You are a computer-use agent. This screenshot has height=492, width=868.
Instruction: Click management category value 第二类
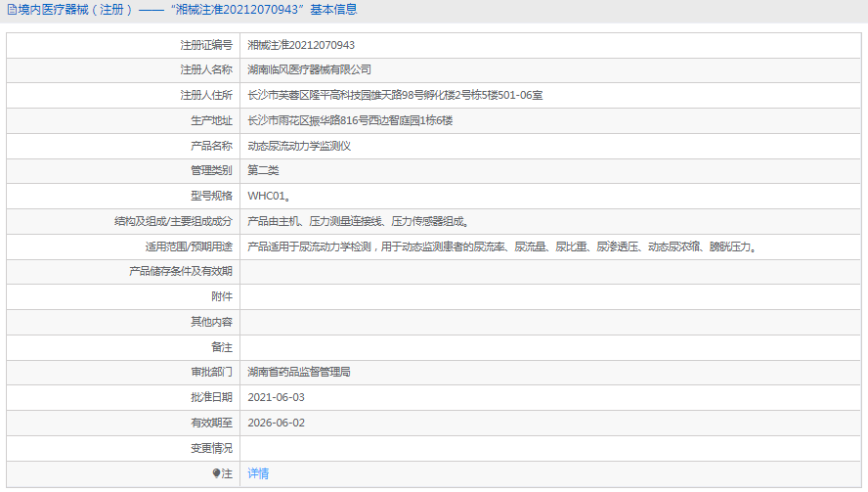263,170
